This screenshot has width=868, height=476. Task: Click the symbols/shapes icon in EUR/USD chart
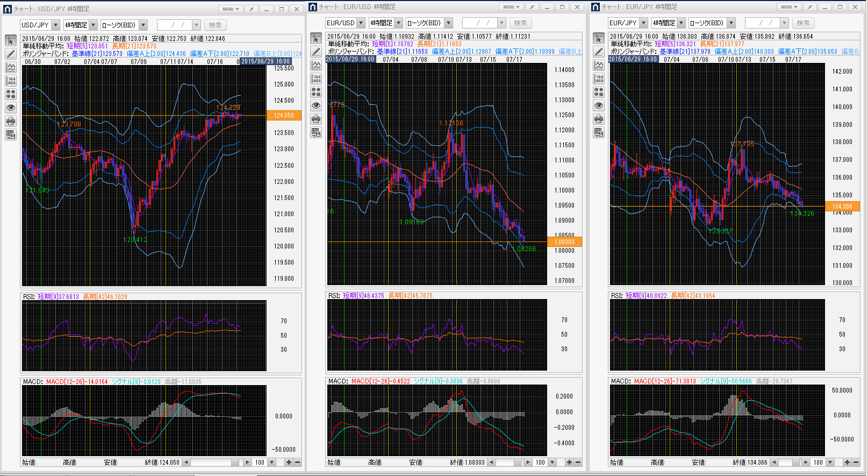[316, 92]
